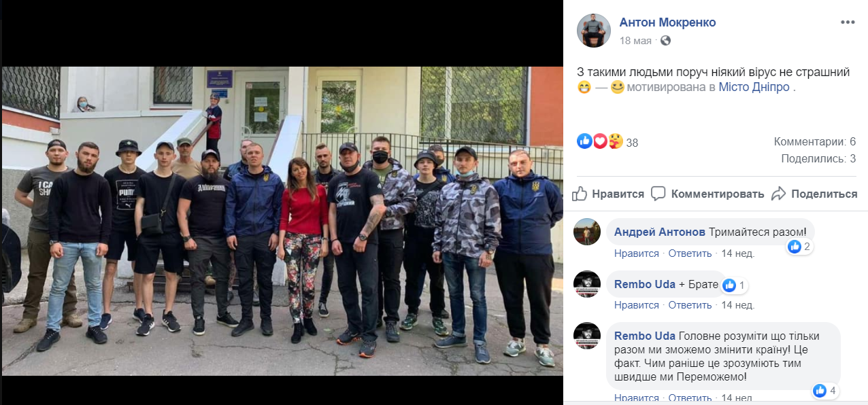Click the blue like reaction icon

point(584,141)
